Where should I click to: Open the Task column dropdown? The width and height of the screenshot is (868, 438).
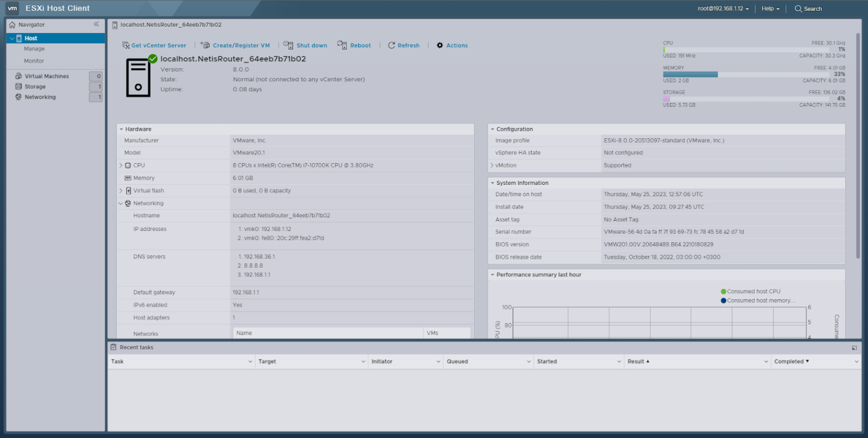(250, 362)
